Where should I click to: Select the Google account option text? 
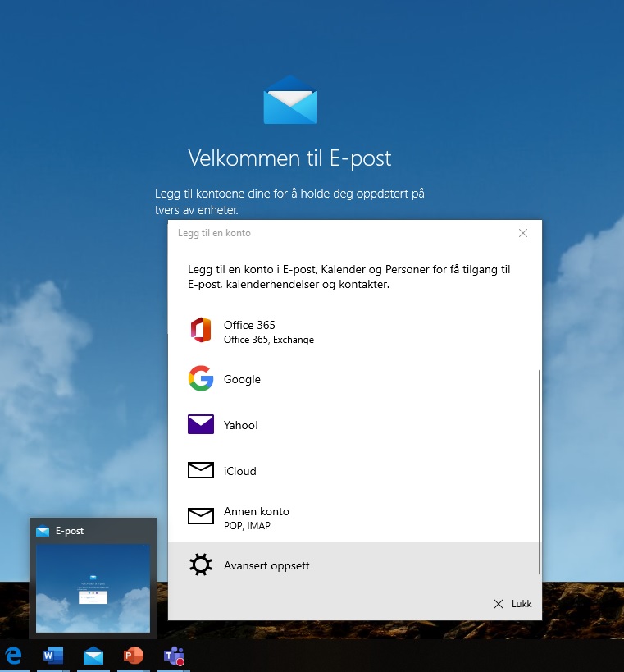pyautogui.click(x=242, y=379)
